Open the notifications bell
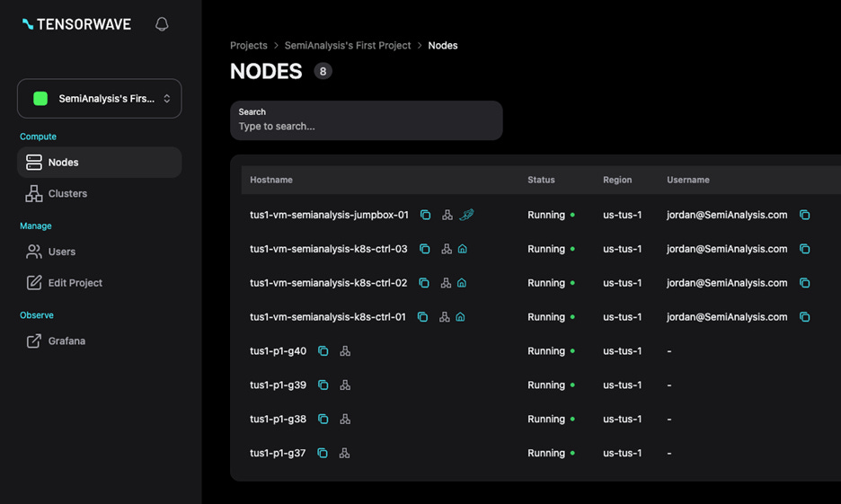The height and width of the screenshot is (504, 841). 162,24
